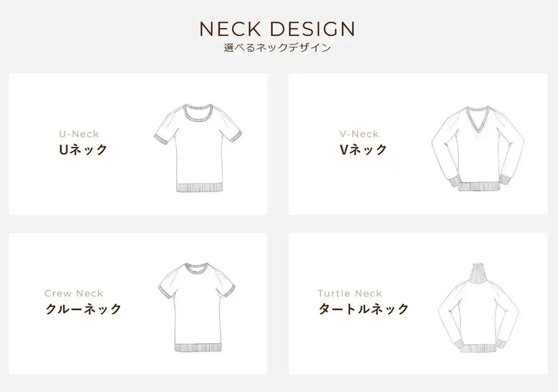Image resolution: width=558 pixels, height=392 pixels.
Task: Select the Turtle Neck English label
Action: click(350, 294)
